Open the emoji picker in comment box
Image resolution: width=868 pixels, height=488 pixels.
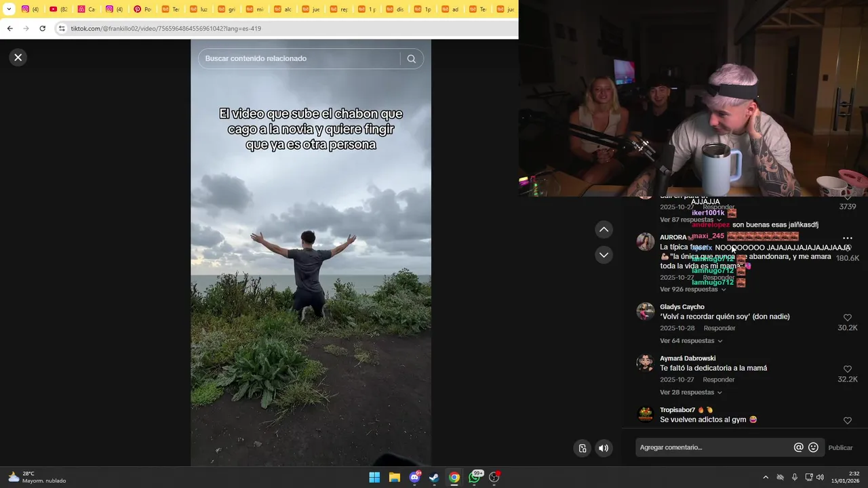coord(813,447)
